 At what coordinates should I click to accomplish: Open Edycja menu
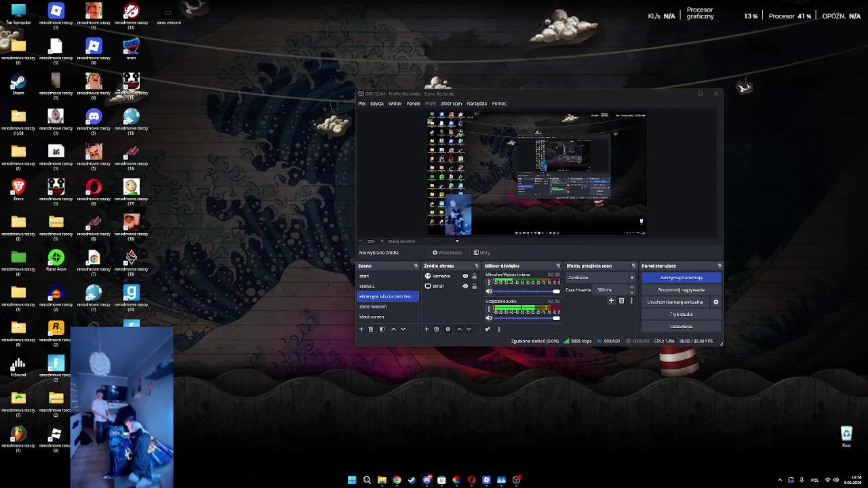(x=377, y=104)
